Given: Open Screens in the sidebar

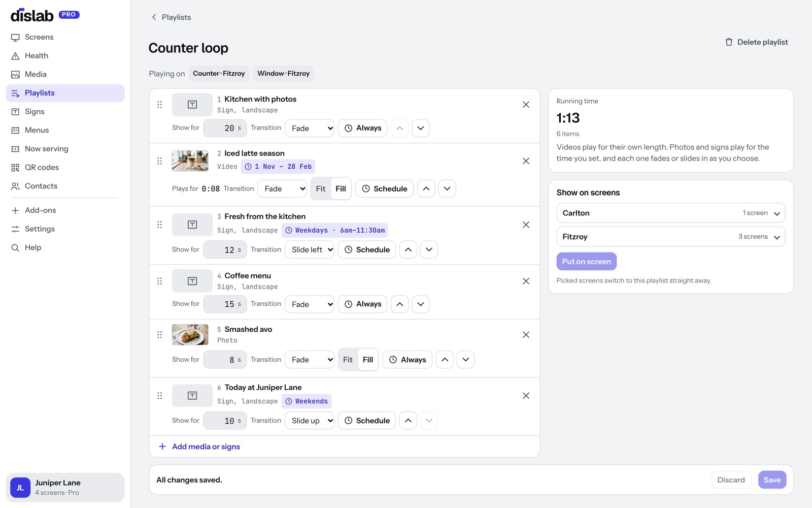Looking at the screenshot, I should coord(65,37).
